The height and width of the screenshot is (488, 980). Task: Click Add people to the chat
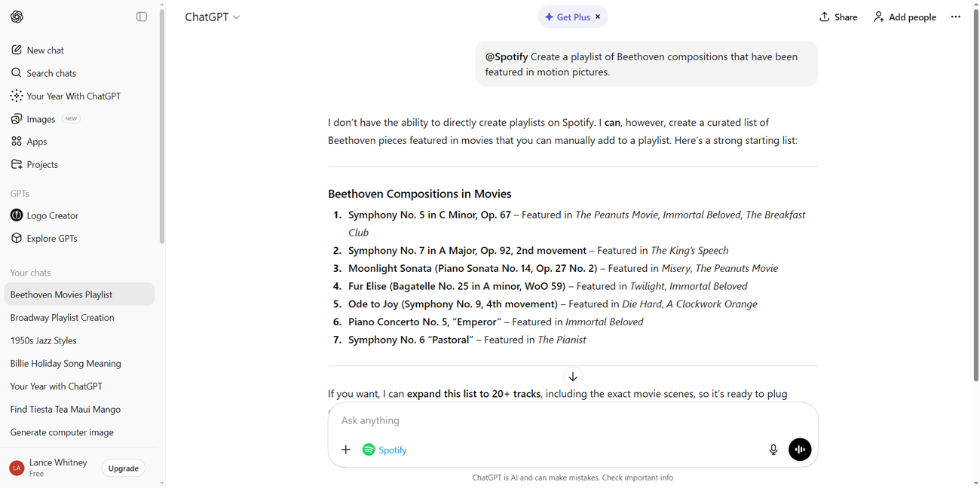(905, 17)
